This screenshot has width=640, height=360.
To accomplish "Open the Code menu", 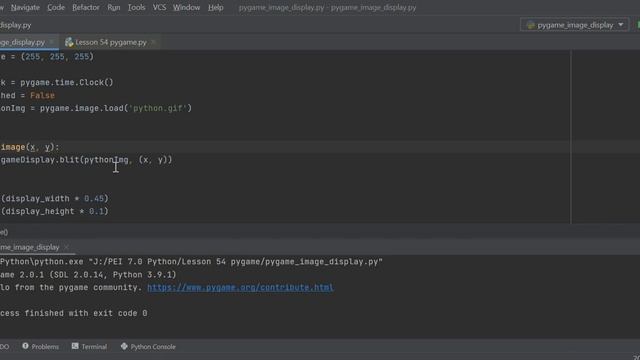I will (x=56, y=7).
